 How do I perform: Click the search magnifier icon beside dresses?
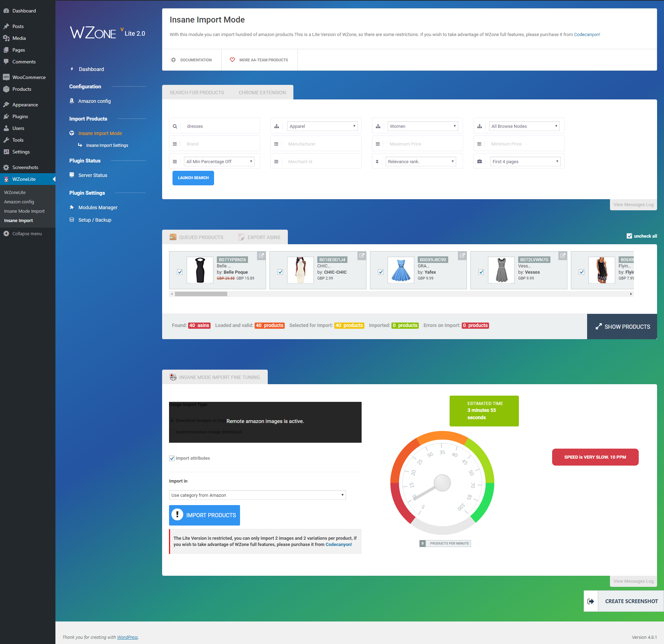pos(175,126)
